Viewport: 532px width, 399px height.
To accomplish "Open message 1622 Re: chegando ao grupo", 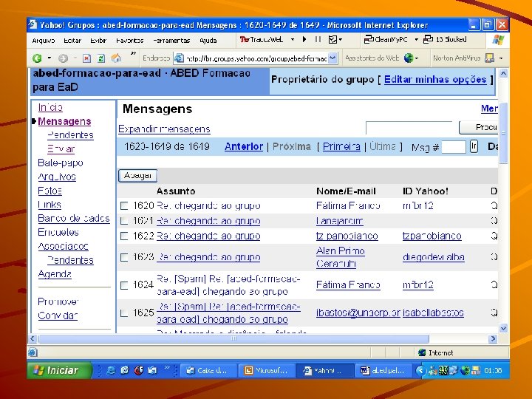I will coord(208,236).
